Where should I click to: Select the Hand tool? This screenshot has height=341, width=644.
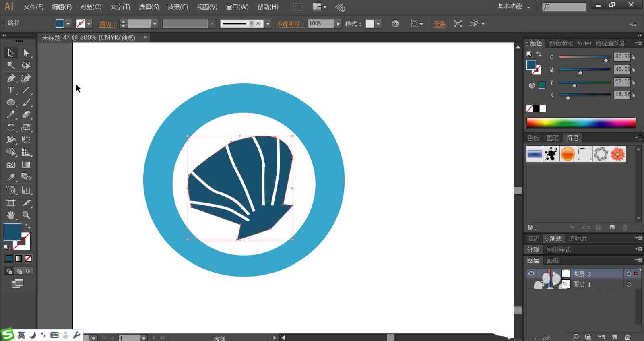click(10, 215)
